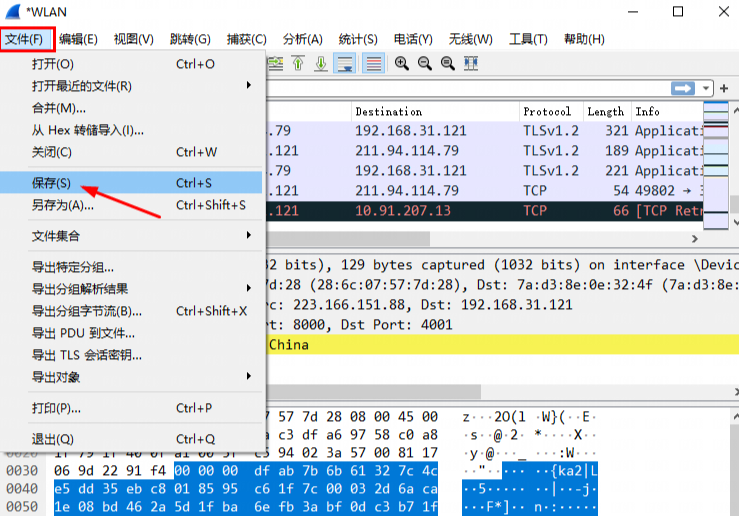Toggle auto scroll during live capture

345,64
